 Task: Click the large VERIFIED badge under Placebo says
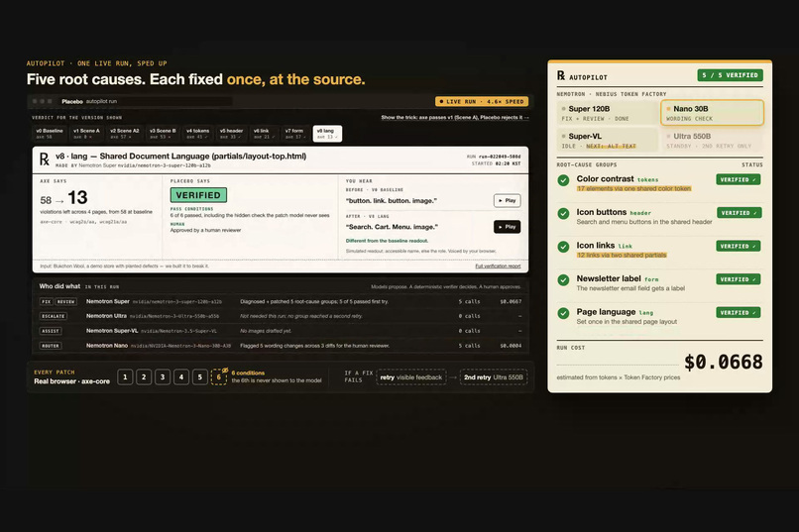click(x=198, y=195)
